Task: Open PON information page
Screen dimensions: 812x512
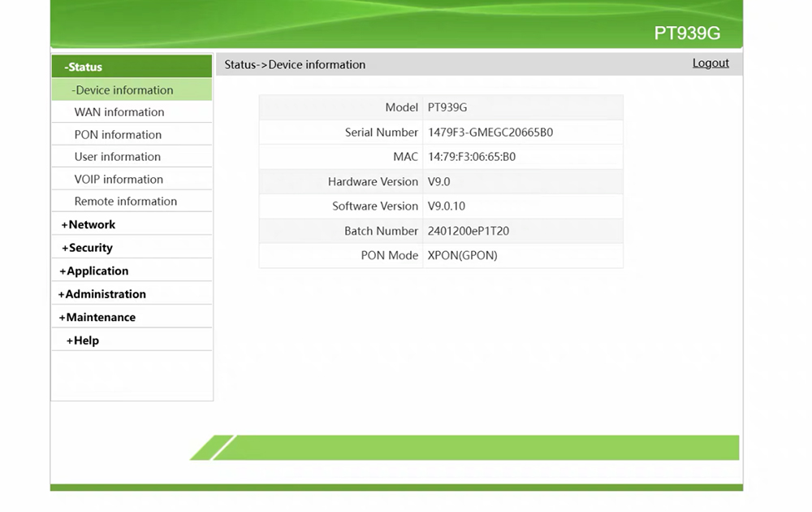Action: click(118, 135)
